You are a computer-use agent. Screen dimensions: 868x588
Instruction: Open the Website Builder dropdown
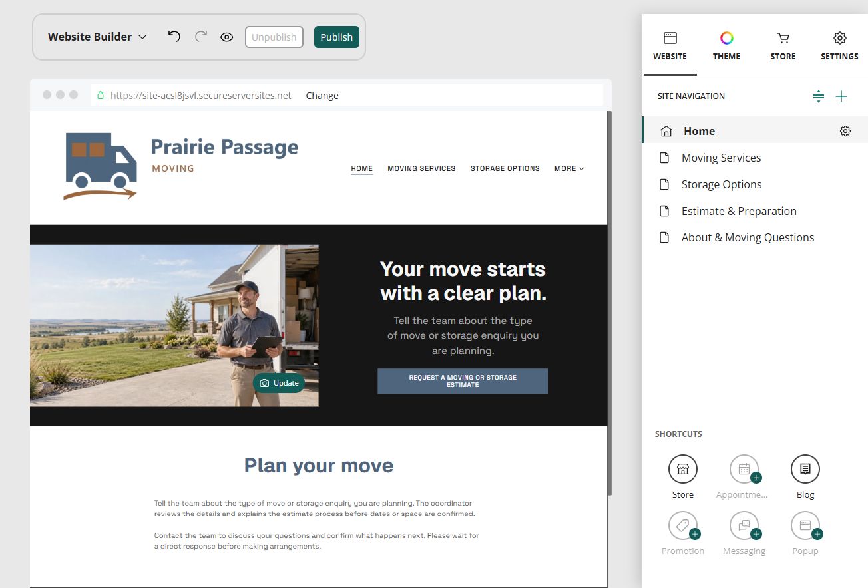(x=97, y=37)
